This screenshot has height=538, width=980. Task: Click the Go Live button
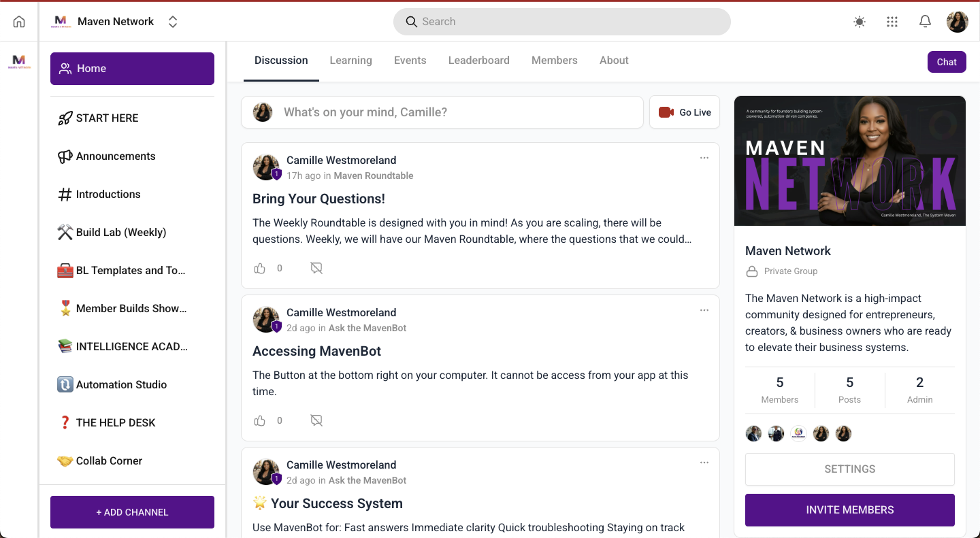(685, 112)
